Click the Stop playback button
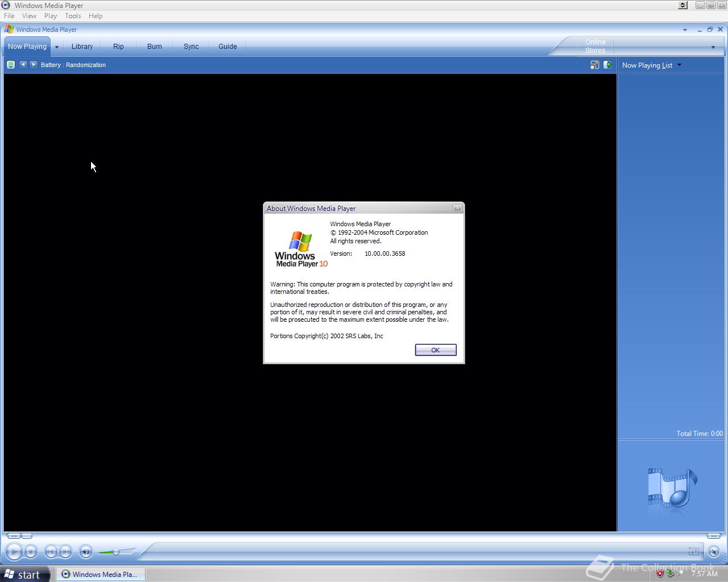 (x=31, y=551)
